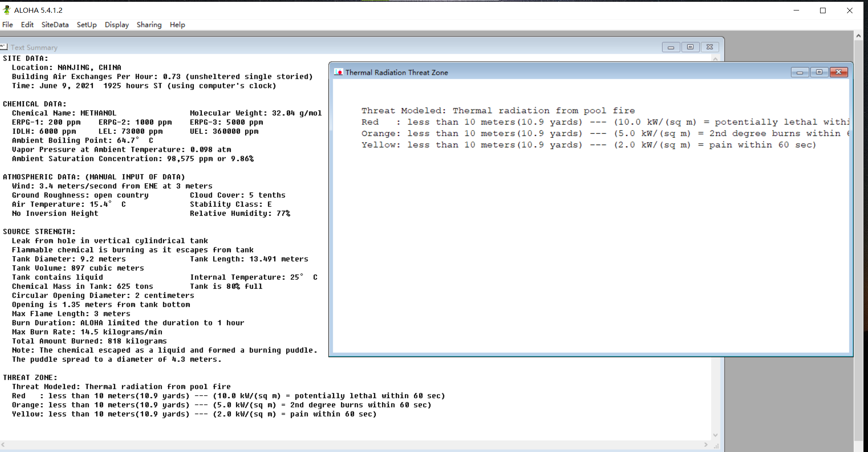Click the Thermal Radiation Threat Zone title text
The image size is (868, 452).
click(x=397, y=73)
